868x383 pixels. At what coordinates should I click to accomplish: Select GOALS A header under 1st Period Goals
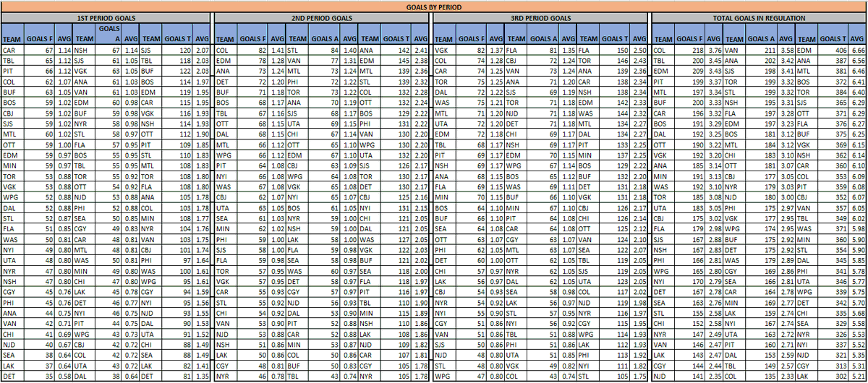(109, 33)
